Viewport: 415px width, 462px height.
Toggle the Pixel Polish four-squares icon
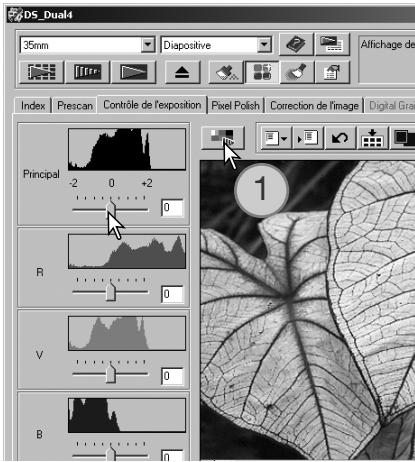tap(262, 72)
